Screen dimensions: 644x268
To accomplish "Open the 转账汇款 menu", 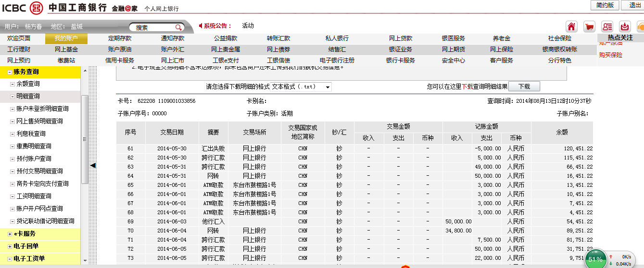I will tap(278, 38).
